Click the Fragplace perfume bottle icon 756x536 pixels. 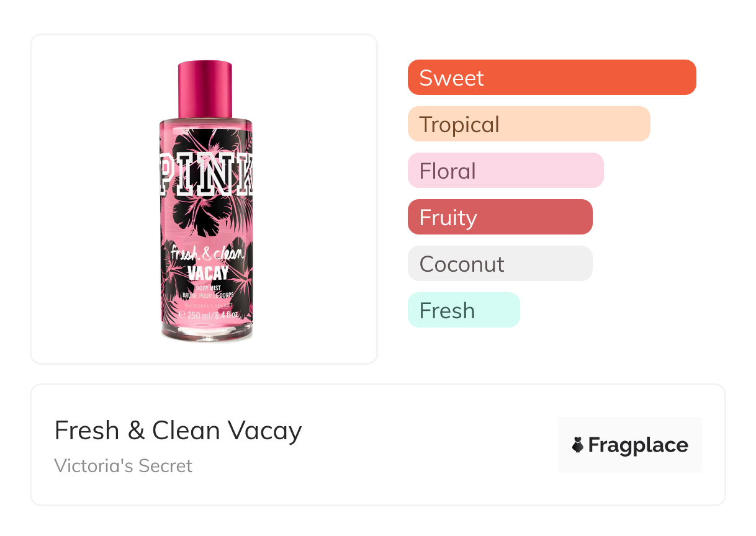(578, 445)
